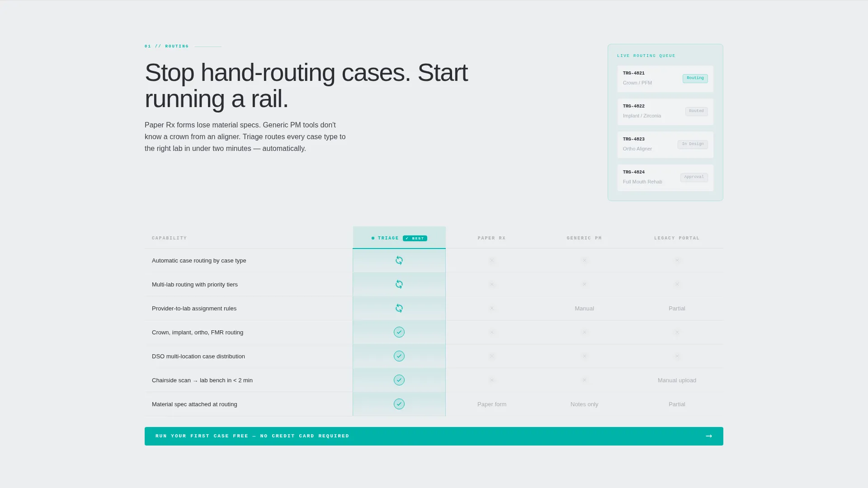Image resolution: width=868 pixels, height=488 pixels.
Task: Select the Triage column header
Action: tap(399, 238)
